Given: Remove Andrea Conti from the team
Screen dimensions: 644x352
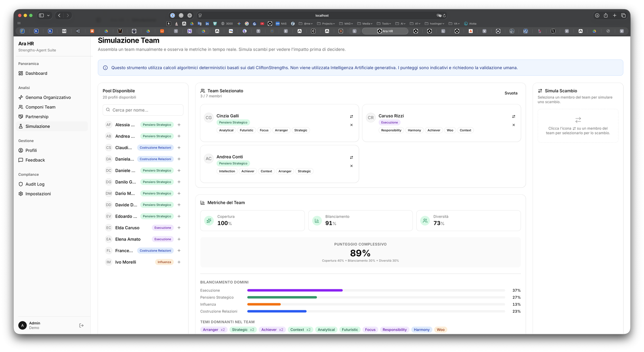Looking at the screenshot, I should tap(351, 166).
